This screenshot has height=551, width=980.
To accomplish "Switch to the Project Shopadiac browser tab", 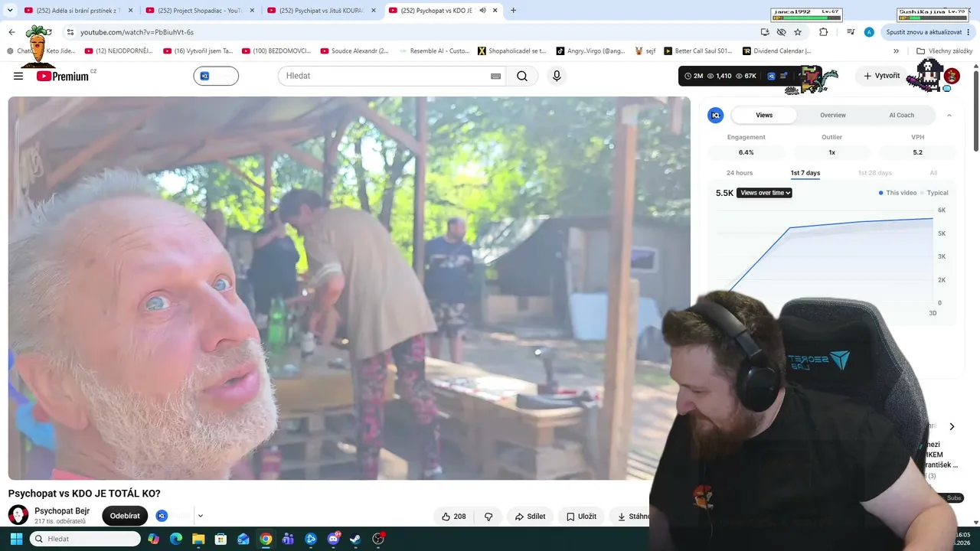I will pyautogui.click(x=199, y=11).
